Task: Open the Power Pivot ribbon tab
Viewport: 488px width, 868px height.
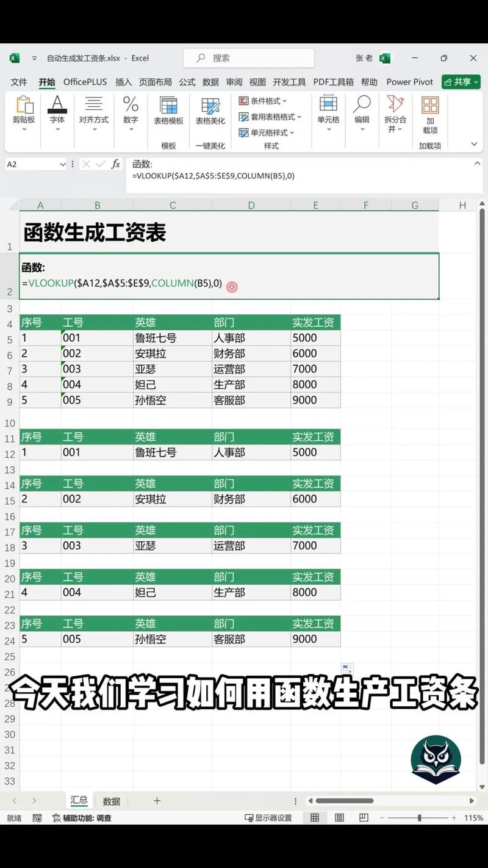Action: 409,81
